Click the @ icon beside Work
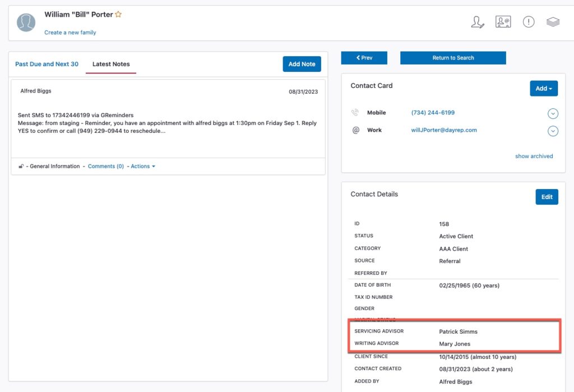Screen dimensions: 574x392 pyautogui.click(x=355, y=130)
